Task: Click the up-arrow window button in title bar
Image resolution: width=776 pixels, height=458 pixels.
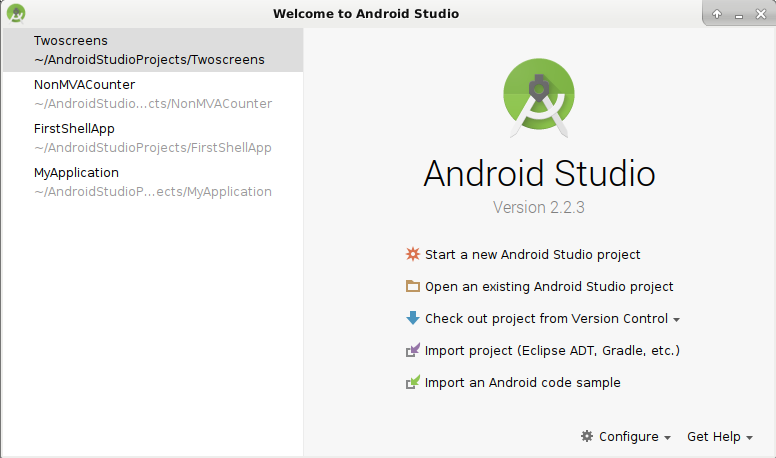Action: coord(717,14)
